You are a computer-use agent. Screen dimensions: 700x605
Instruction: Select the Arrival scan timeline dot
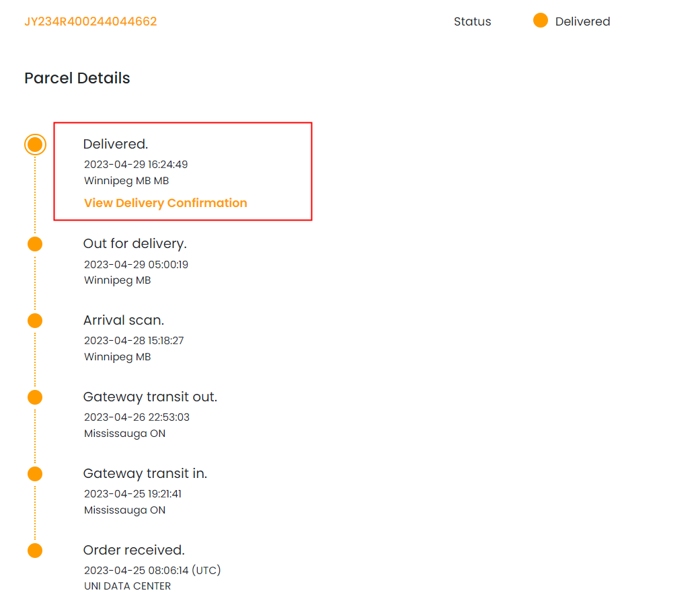pyautogui.click(x=35, y=321)
